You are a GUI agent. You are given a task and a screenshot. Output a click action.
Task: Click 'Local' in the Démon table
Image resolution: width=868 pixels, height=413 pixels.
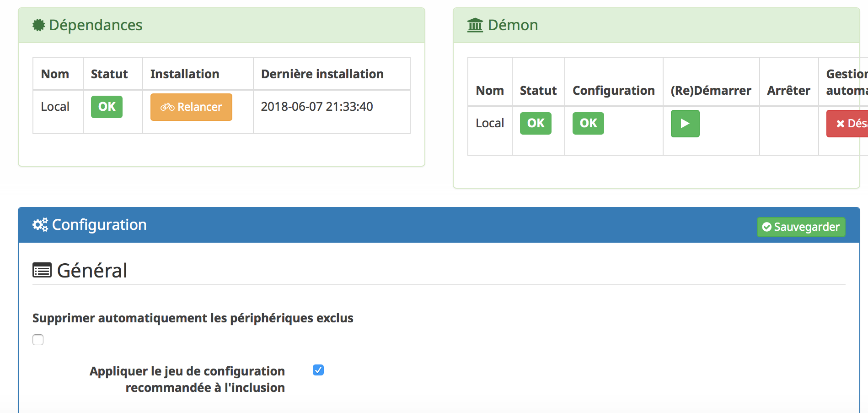coord(490,123)
